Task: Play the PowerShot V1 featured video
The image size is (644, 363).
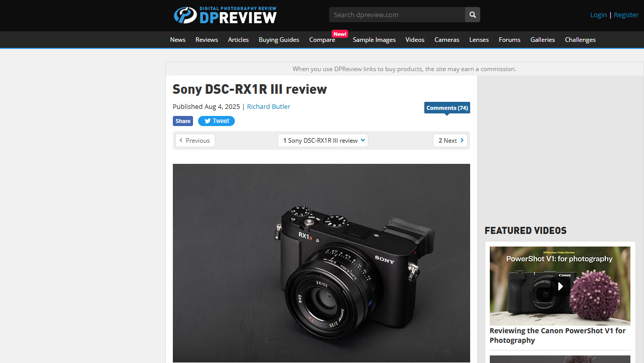Action: pyautogui.click(x=560, y=286)
